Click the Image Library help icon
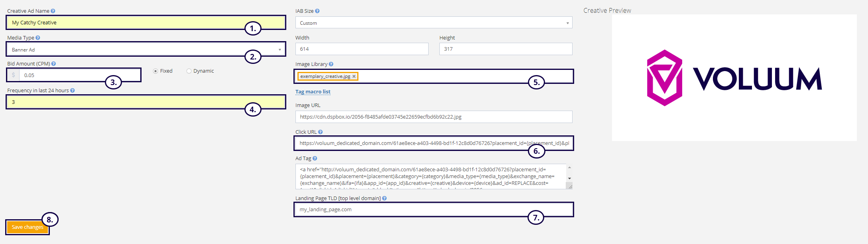 (x=331, y=64)
